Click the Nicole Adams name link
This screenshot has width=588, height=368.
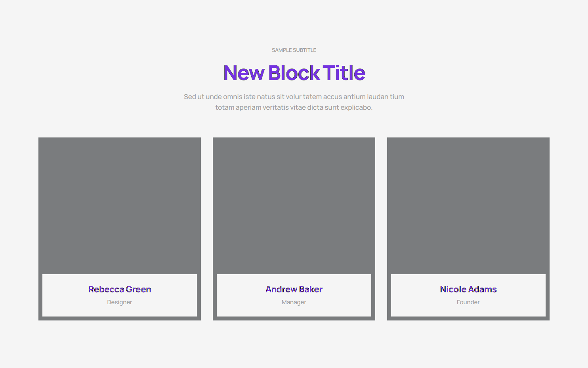click(x=468, y=290)
